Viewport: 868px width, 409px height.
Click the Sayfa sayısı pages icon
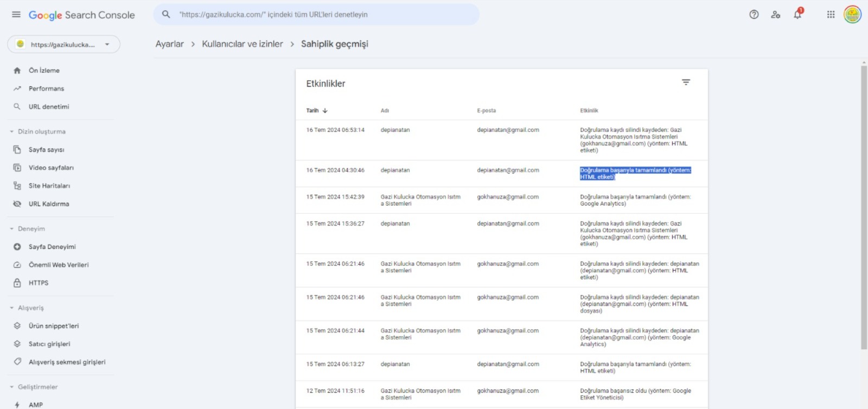pos(17,150)
